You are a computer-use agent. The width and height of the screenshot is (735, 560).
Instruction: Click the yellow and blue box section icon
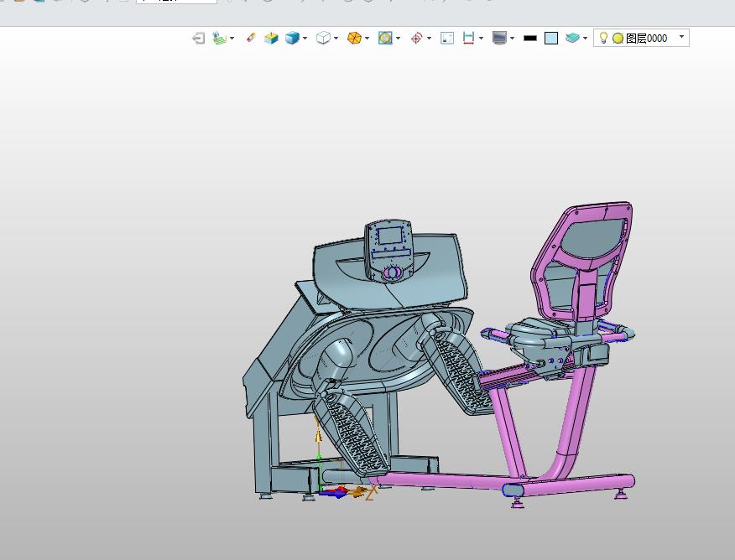(271, 38)
